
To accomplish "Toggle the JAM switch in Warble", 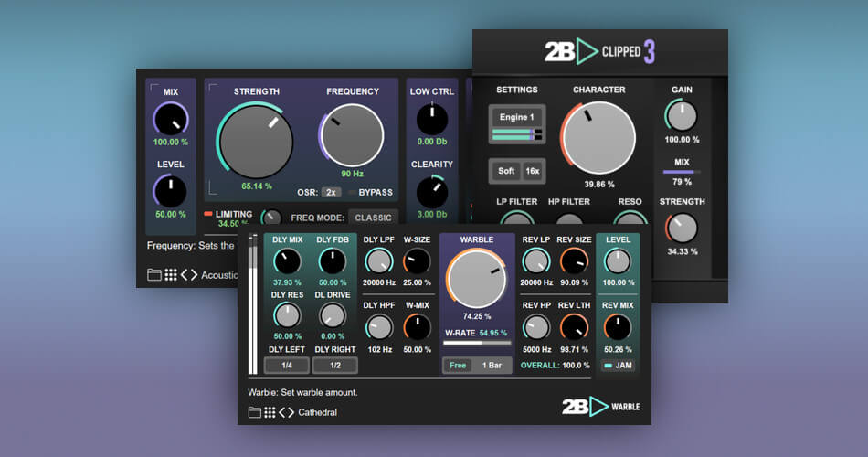I will (618, 365).
